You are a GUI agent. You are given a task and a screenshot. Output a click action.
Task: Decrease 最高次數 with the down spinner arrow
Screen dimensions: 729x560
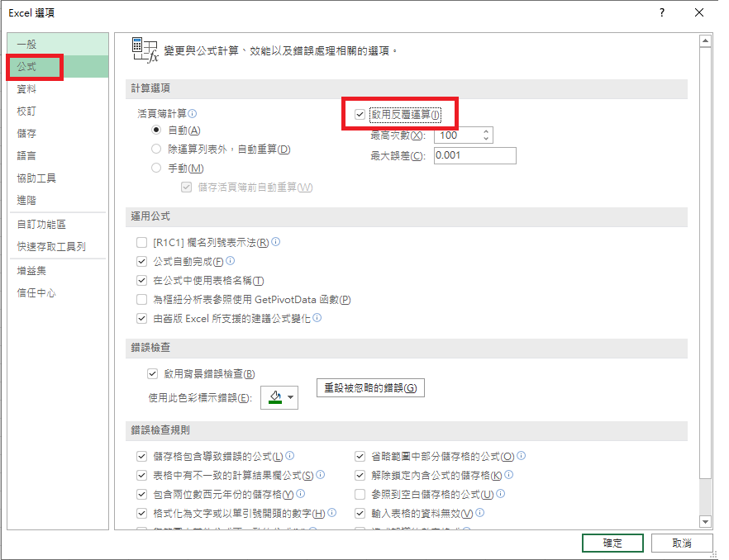click(x=486, y=139)
